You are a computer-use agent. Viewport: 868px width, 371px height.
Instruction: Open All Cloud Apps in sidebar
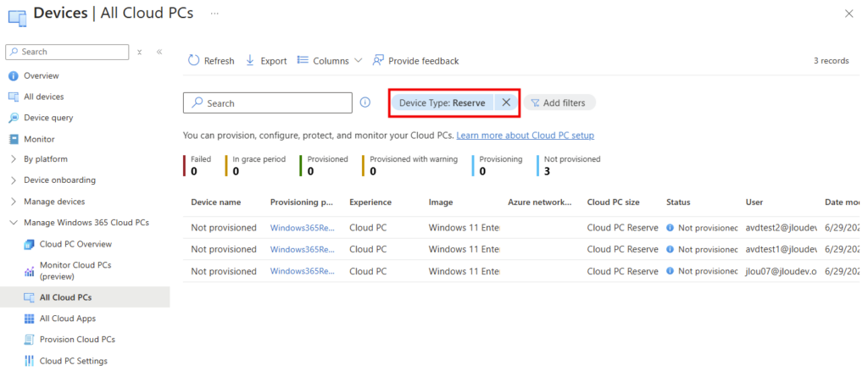click(x=68, y=318)
